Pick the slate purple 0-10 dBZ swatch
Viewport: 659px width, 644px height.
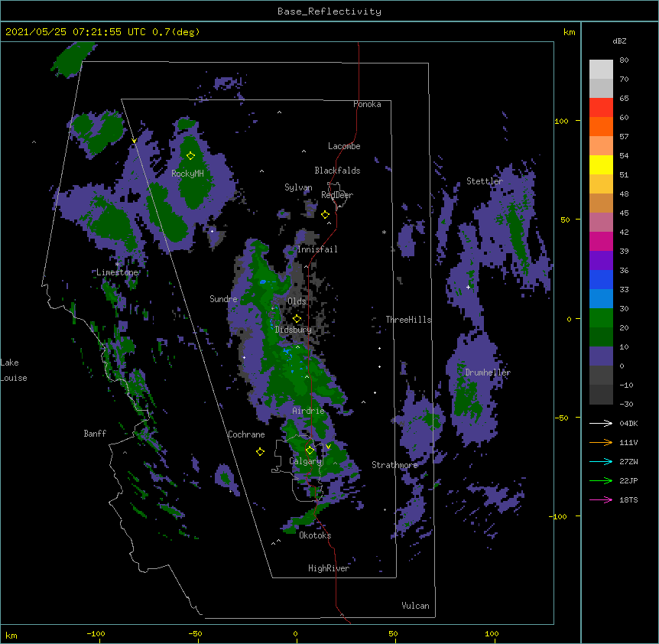(601, 356)
